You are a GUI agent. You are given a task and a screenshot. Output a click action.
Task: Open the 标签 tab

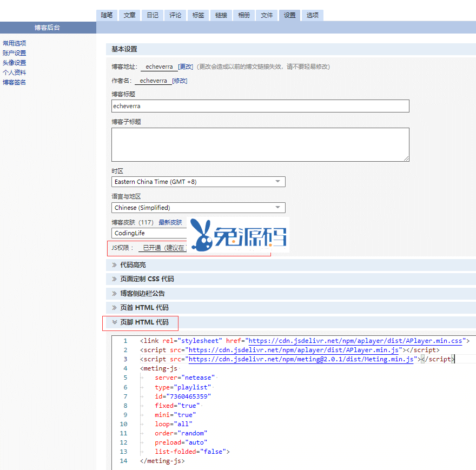click(198, 15)
